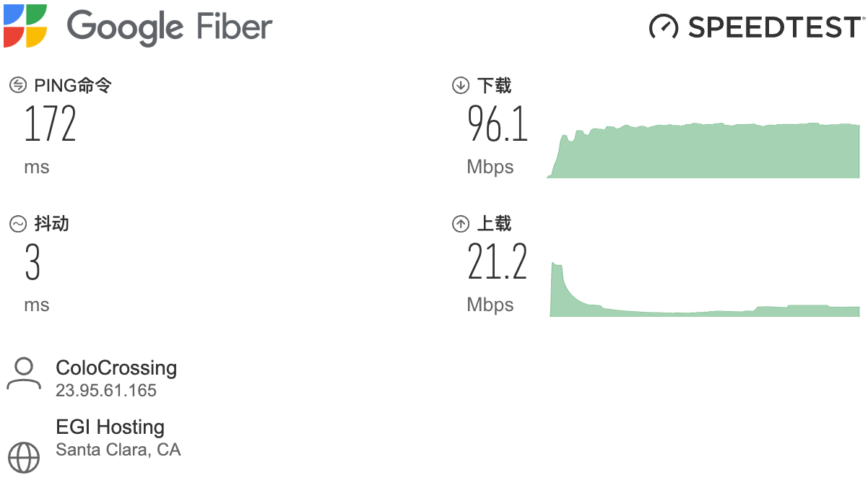The width and height of the screenshot is (868, 488).
Task: Select the ColoCrossing provider name
Action: tap(116, 367)
